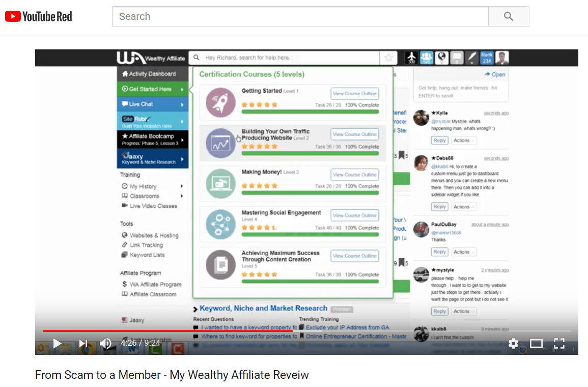Viewport: 588px width, 387px height.
Task: Mute the video using the speaker icon
Action: click(x=106, y=343)
